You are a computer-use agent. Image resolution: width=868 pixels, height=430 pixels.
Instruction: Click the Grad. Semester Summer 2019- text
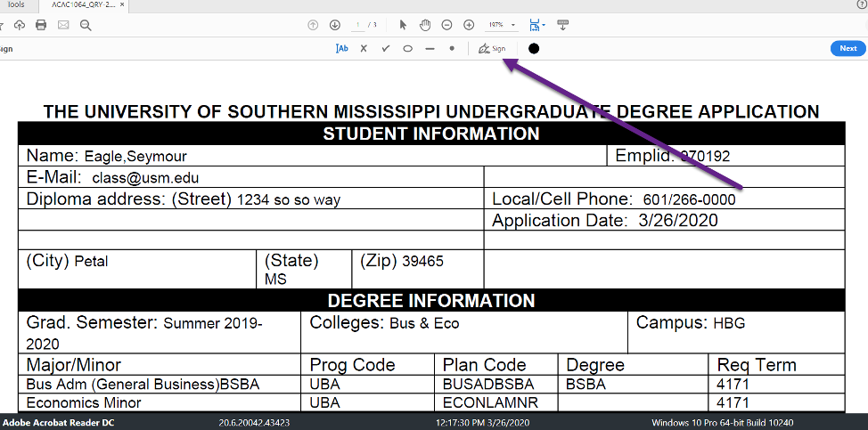pos(144,323)
